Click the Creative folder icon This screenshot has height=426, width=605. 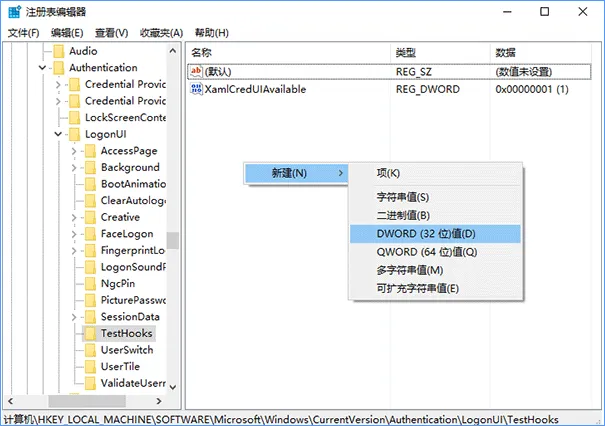[90, 217]
